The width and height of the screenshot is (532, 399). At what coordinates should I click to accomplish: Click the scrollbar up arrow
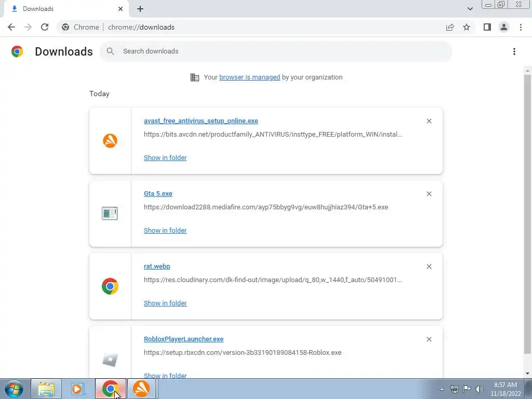tap(527, 71)
